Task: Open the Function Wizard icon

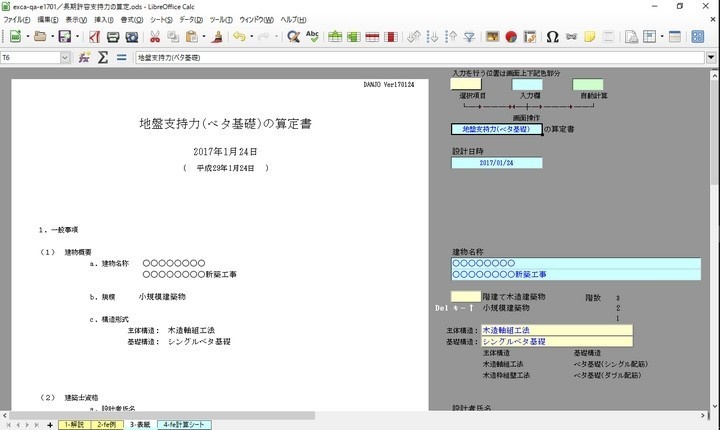Action: tap(84, 57)
